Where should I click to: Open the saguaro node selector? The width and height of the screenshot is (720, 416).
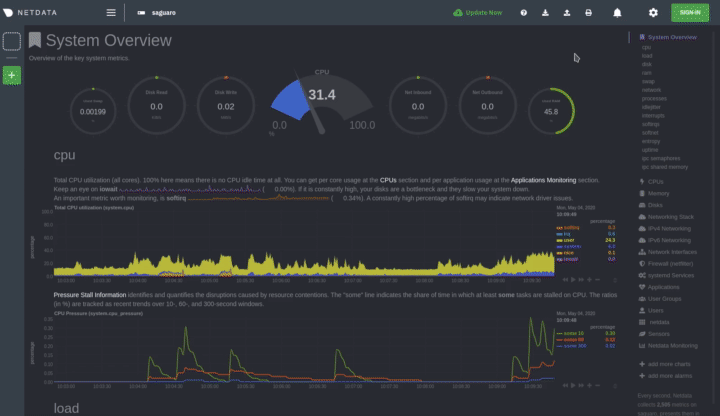coord(157,13)
